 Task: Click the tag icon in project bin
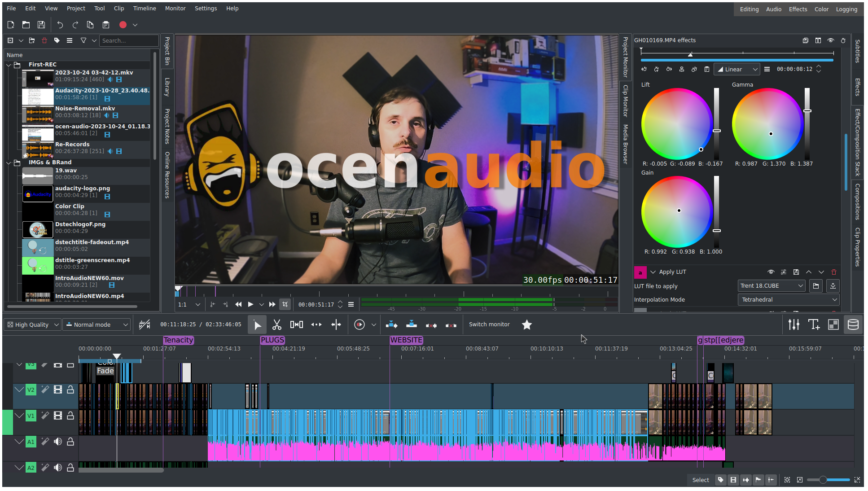[57, 40]
